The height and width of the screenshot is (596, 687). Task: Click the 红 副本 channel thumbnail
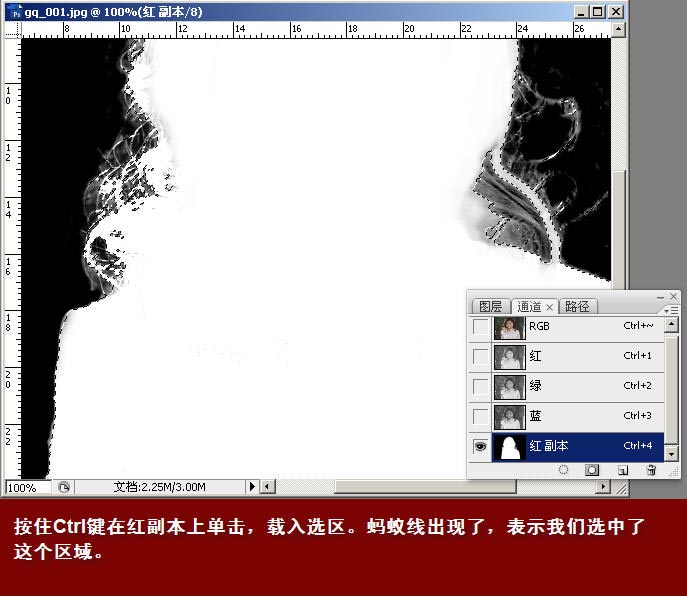[x=510, y=447]
